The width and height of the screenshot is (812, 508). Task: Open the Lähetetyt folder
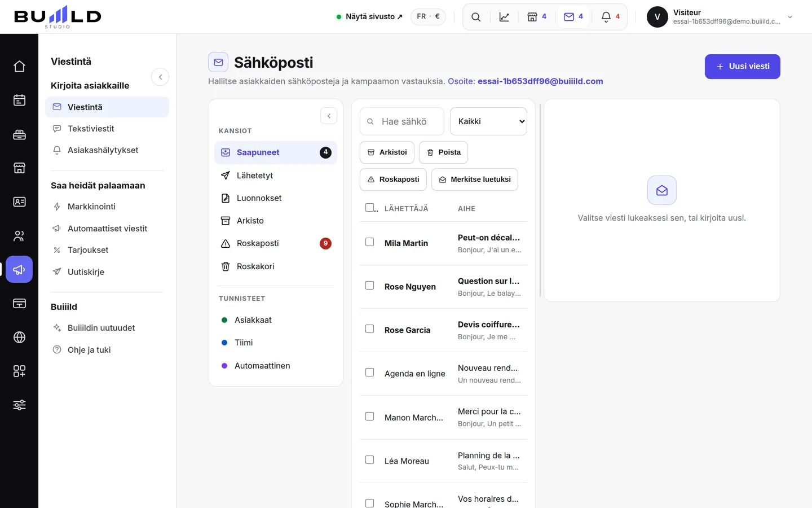(276, 176)
